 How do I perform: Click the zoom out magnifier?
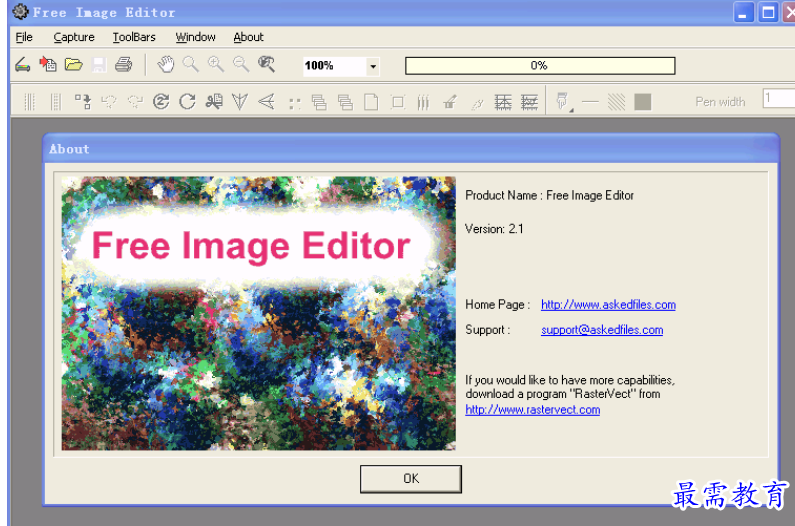(241, 64)
